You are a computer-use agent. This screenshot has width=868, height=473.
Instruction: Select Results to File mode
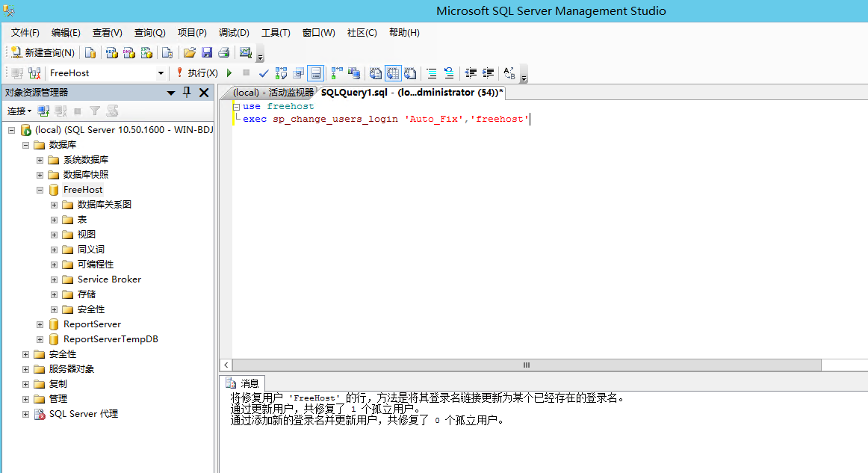[x=410, y=73]
